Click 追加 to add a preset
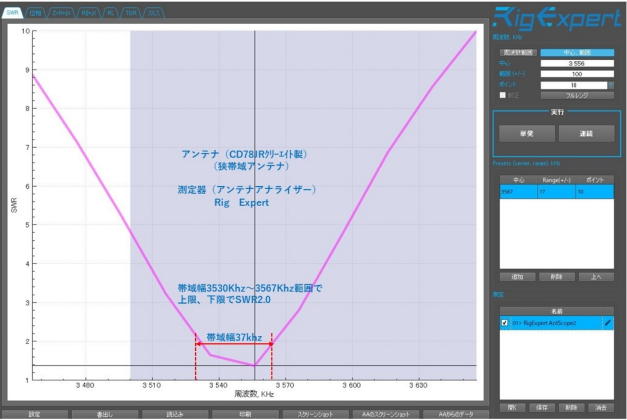 click(x=517, y=276)
